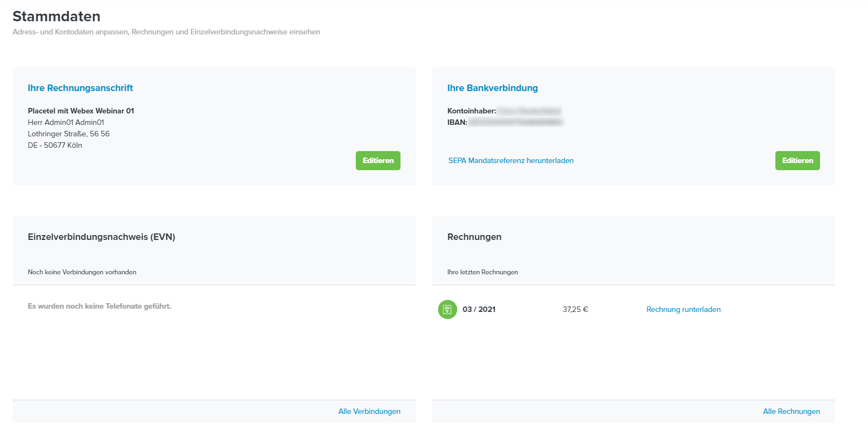Click the subtitle beginning 'Adress- und Kontodaten anpassen'

166,32
